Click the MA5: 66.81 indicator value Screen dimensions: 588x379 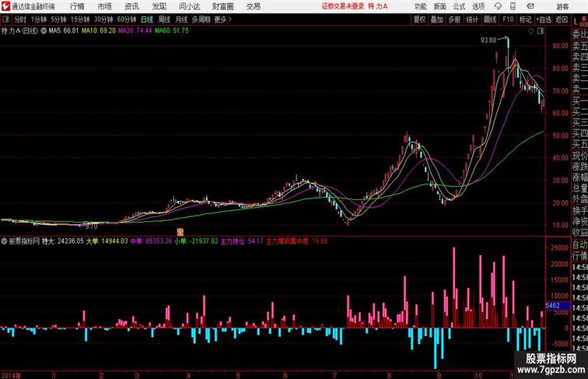(64, 31)
